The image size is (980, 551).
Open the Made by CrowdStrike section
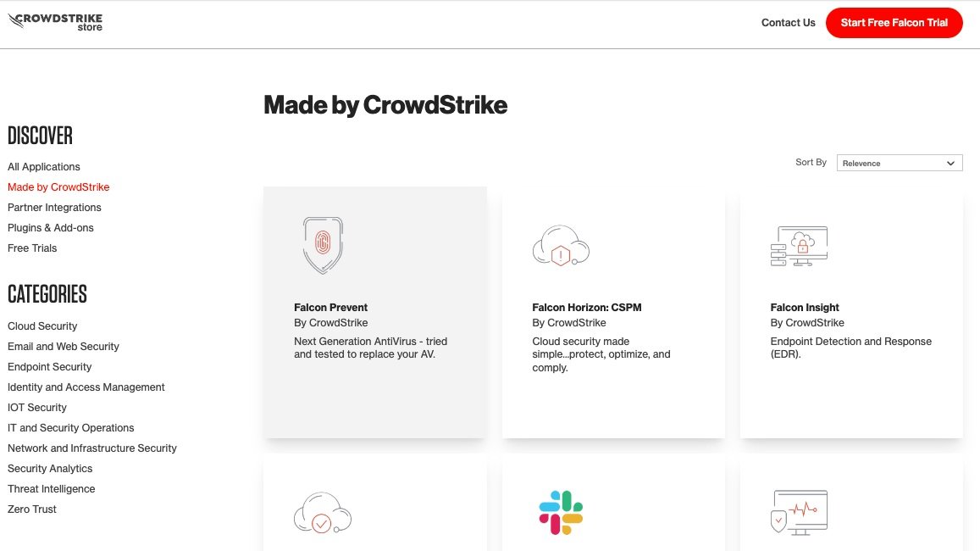pos(58,186)
